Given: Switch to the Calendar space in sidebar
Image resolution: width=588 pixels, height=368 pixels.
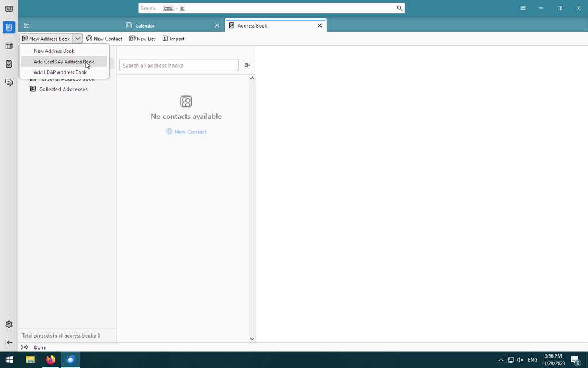Looking at the screenshot, I should 9,46.
